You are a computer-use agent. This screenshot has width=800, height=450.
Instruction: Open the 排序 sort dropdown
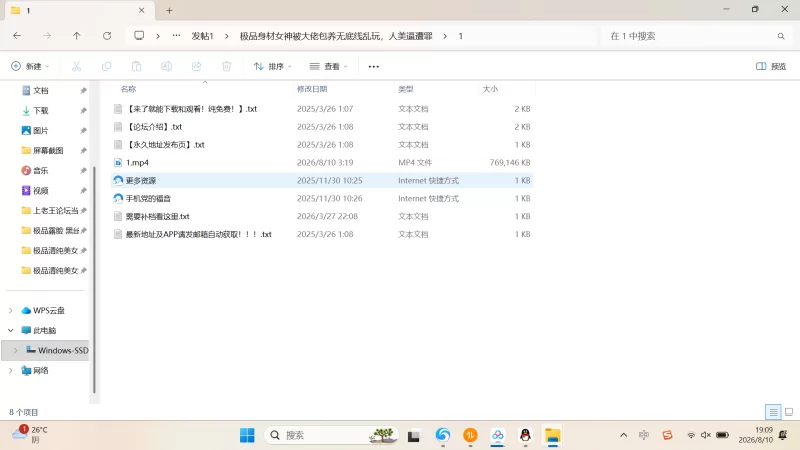point(272,66)
